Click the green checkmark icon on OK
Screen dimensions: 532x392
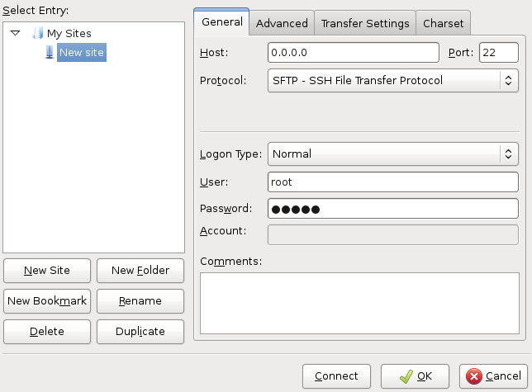[x=406, y=376]
